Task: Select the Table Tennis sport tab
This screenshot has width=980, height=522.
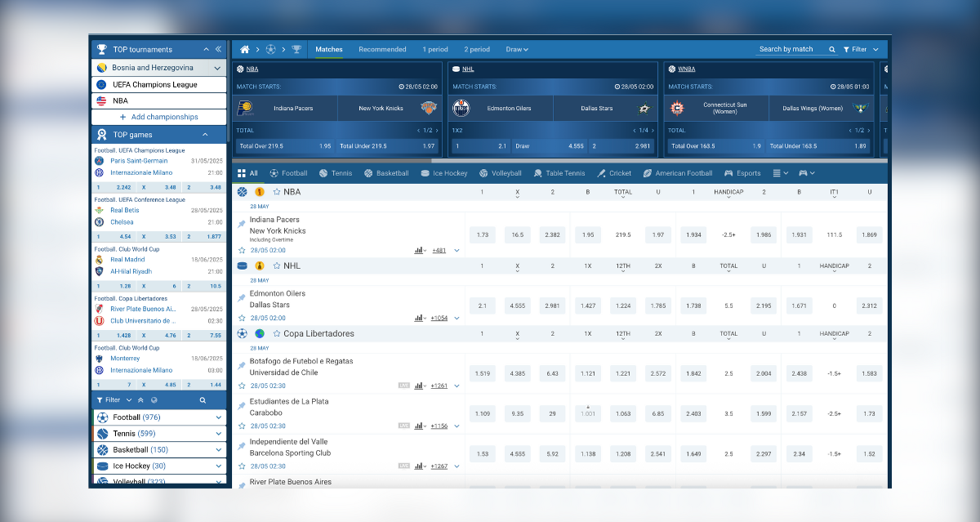Action: (x=559, y=173)
